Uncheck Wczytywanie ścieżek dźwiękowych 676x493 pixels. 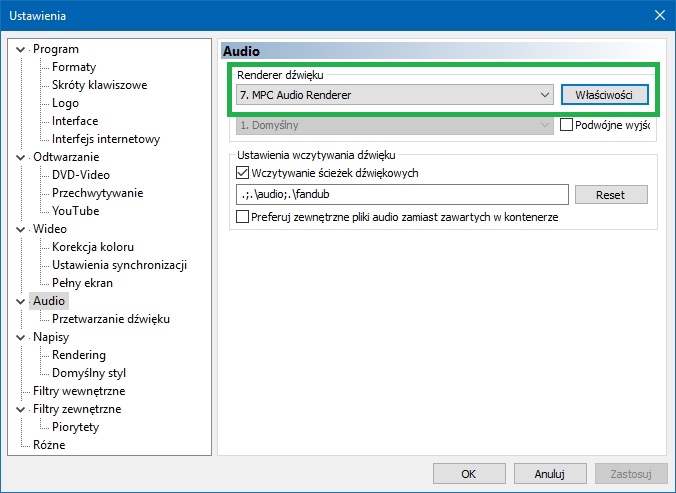242,173
